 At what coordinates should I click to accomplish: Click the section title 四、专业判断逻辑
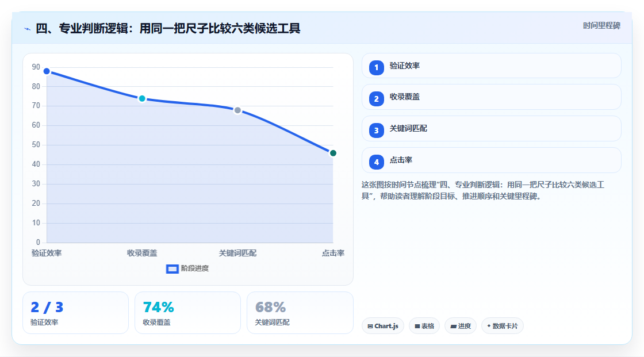[168, 29]
